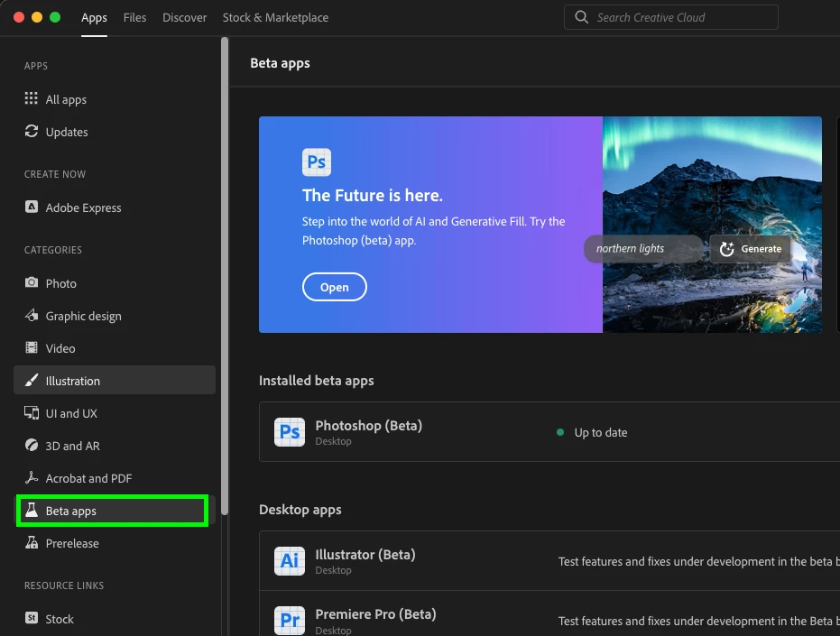Viewport: 840px width, 636px height.
Task: Click the Video film icon
Action: [31, 347]
